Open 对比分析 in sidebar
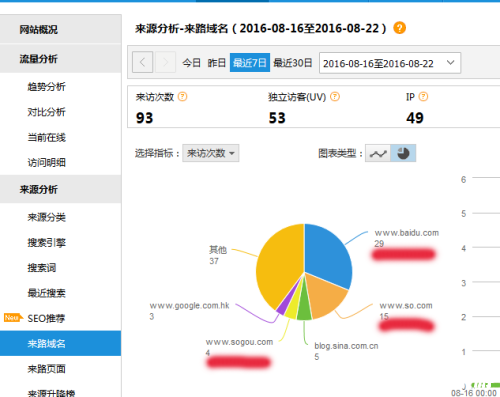The width and height of the screenshot is (500, 397). 47,112
